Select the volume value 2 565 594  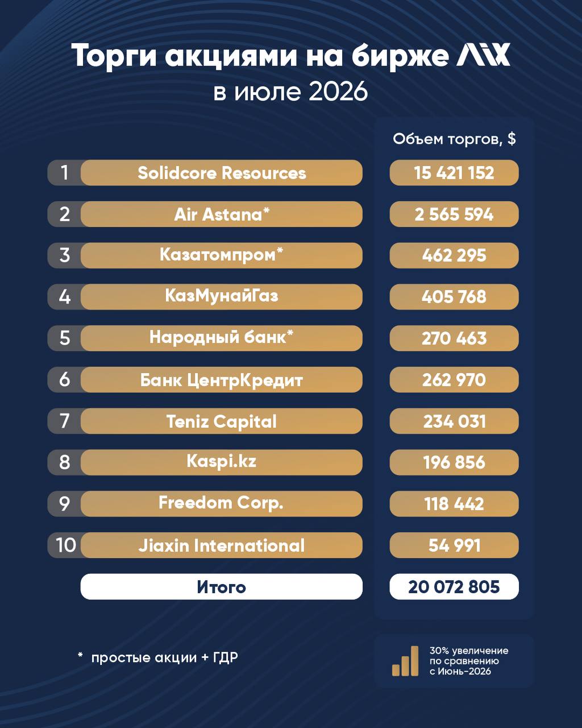click(454, 214)
